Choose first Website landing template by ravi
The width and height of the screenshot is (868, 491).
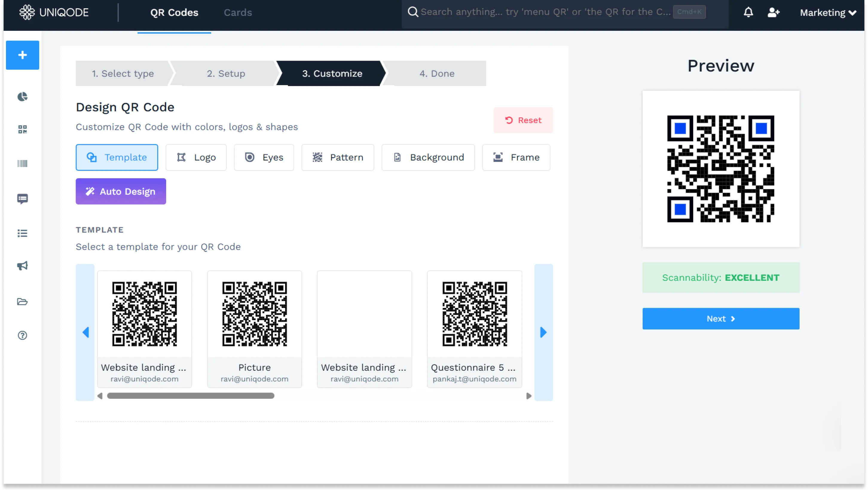tap(144, 329)
